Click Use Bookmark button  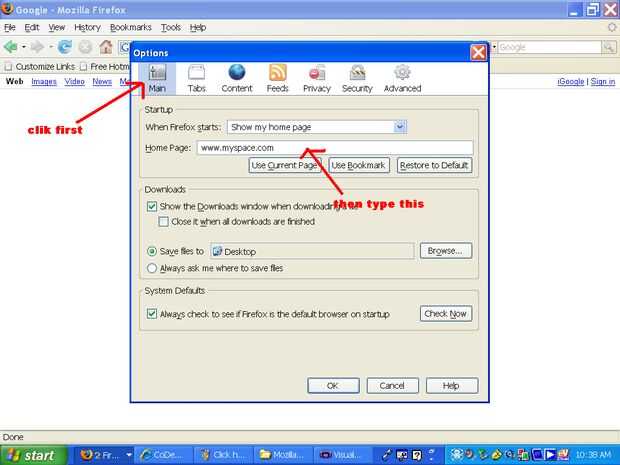[359, 165]
